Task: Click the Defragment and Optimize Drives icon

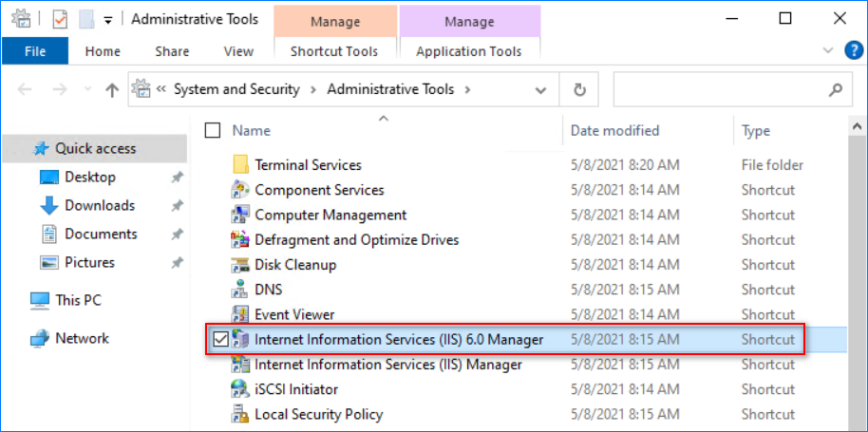Action: coord(239,239)
